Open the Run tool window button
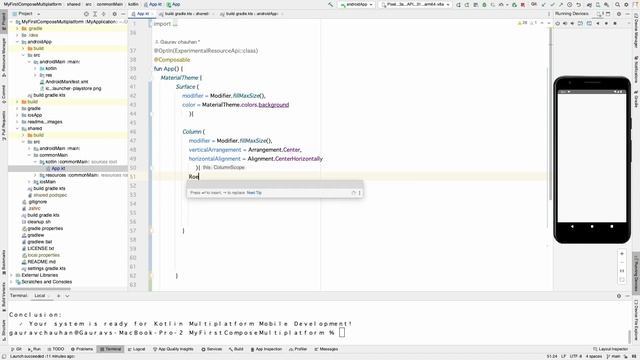The height and width of the screenshot is (360, 640). (34, 349)
